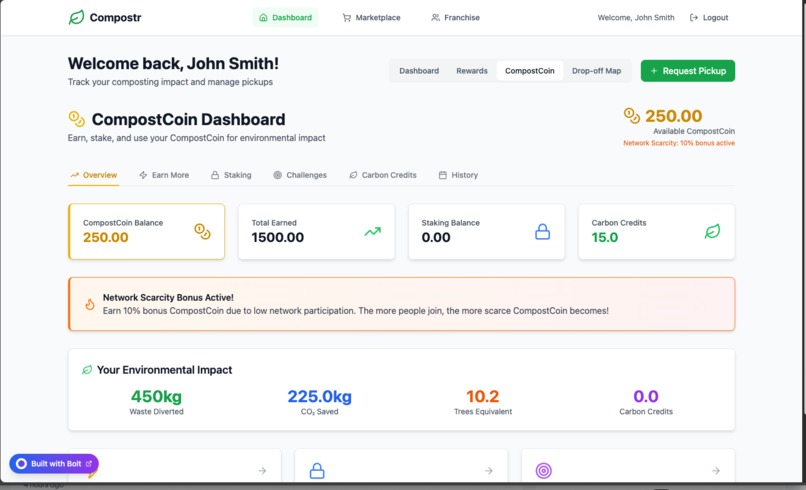This screenshot has width=806, height=490.
Task: Open the Earn More tab
Action: click(164, 175)
